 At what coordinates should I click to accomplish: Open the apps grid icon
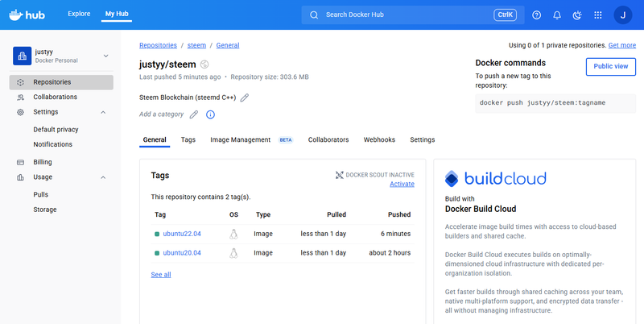coord(598,15)
